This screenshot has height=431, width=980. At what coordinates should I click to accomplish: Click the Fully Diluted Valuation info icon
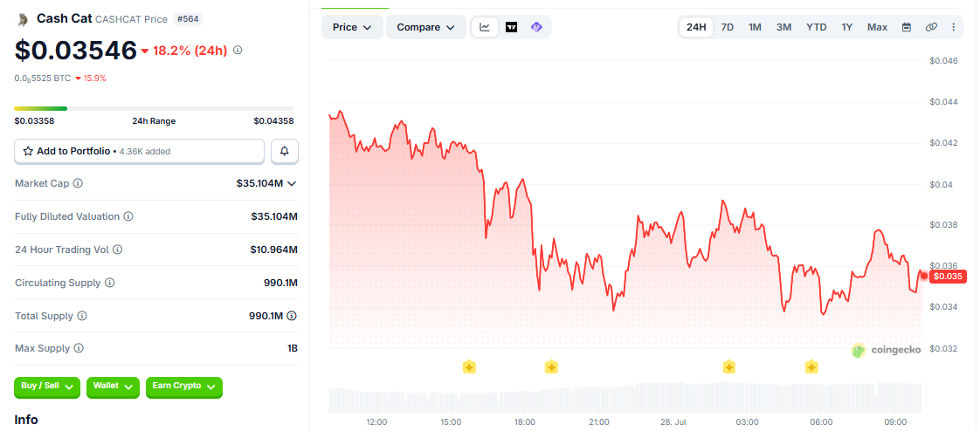[128, 216]
